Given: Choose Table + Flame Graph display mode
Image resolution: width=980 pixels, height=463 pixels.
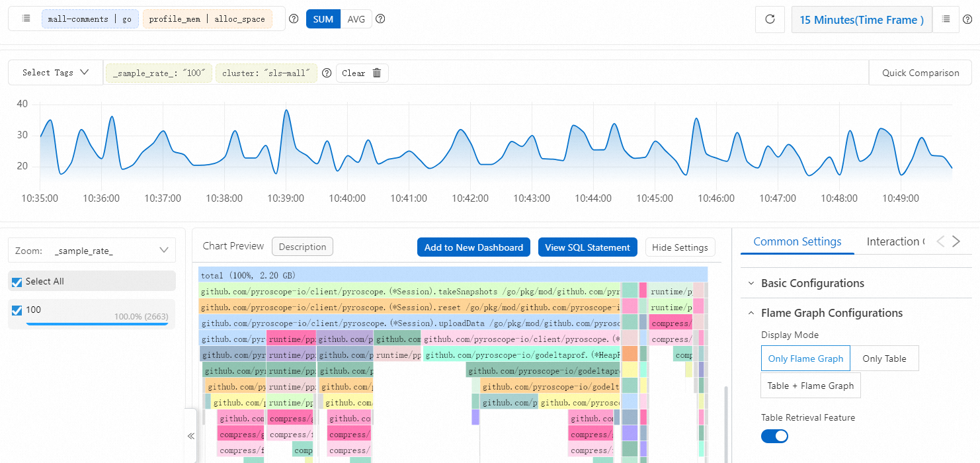Looking at the screenshot, I should click(x=810, y=386).
